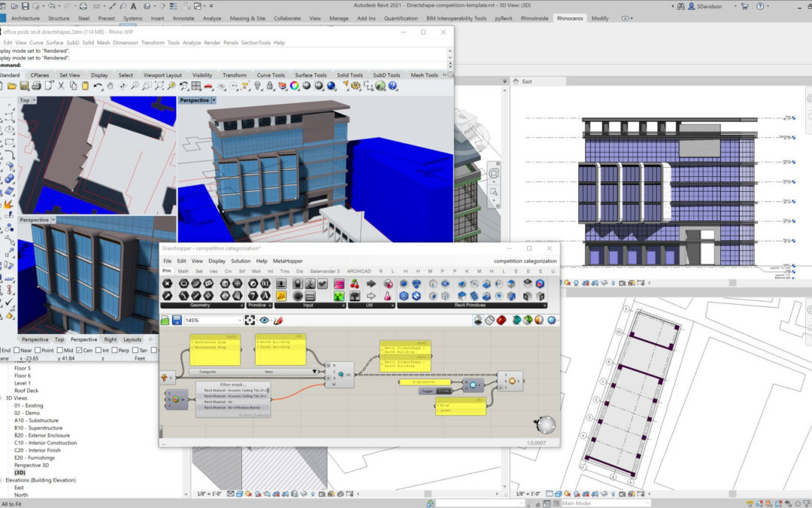Click the red car icon in Rhino toolbar
The height and width of the screenshot is (508, 812).
click(x=208, y=86)
